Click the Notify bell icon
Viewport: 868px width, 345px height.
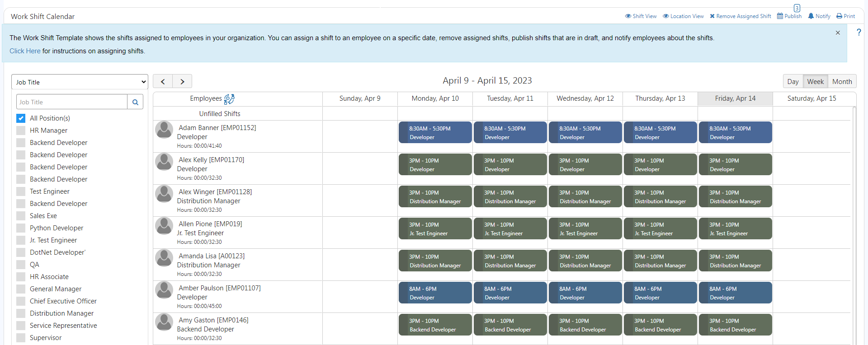[811, 16]
